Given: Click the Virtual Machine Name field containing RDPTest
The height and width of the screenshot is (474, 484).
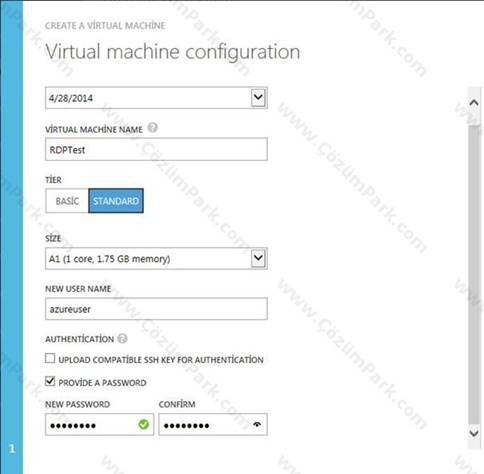Looking at the screenshot, I should [x=156, y=149].
